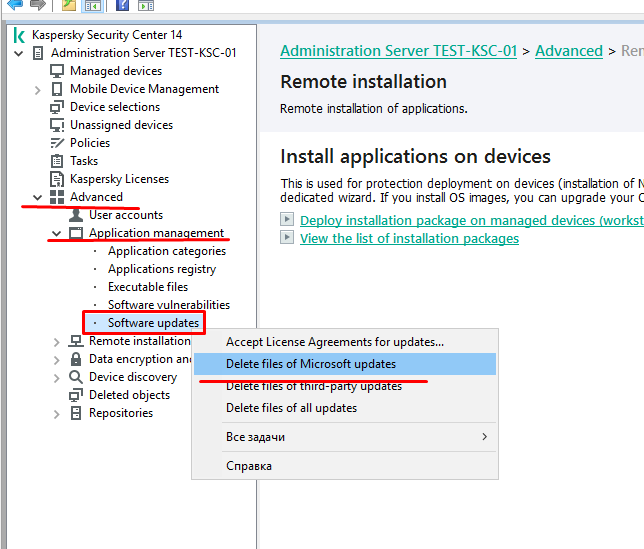644x549 pixels.
Task: Select the Policies icon in tree
Action: [57, 143]
